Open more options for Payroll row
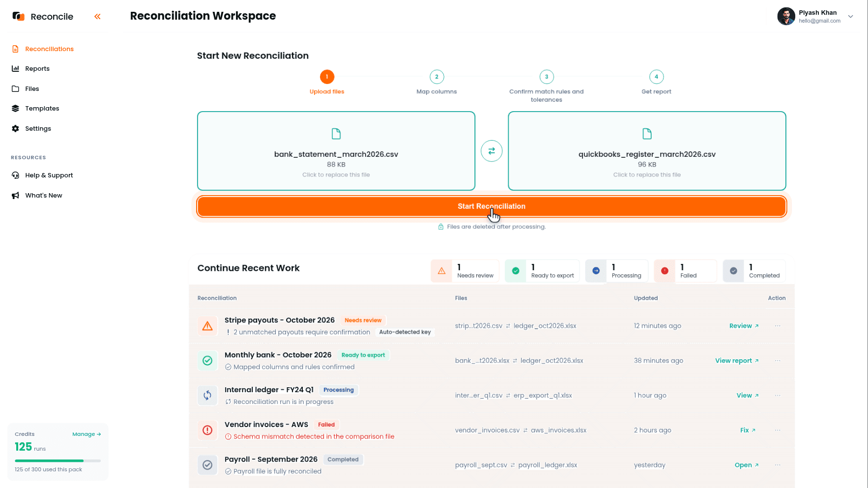 coord(778,465)
